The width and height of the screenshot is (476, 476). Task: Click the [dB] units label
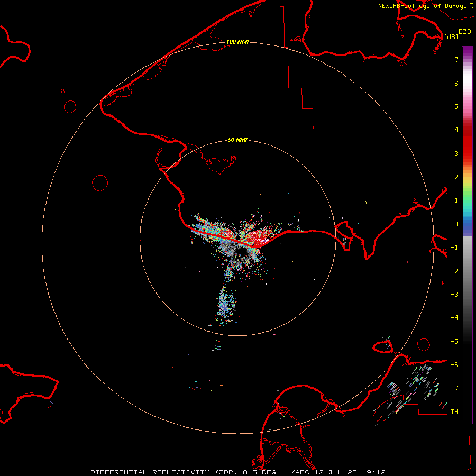coord(452,36)
